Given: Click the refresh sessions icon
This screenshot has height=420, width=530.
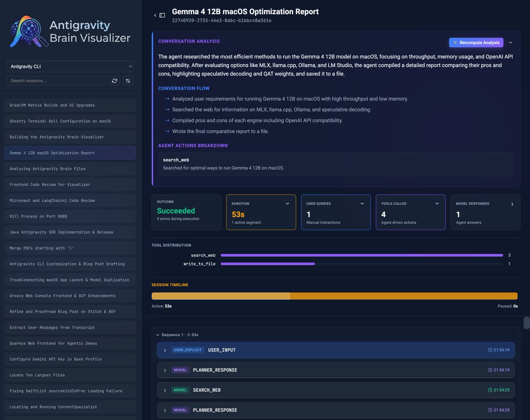Looking at the screenshot, I should click(x=115, y=81).
